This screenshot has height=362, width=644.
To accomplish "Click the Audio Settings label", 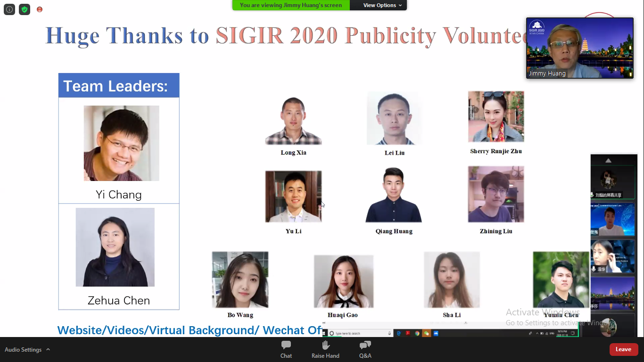I will tap(23, 350).
